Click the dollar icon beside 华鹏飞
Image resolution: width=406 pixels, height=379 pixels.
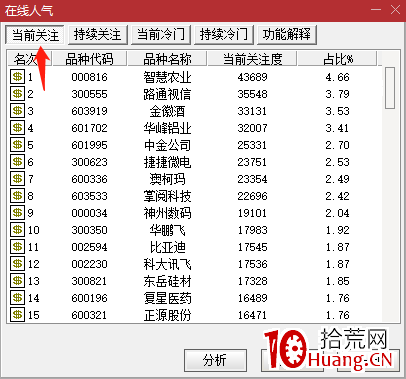(x=17, y=230)
